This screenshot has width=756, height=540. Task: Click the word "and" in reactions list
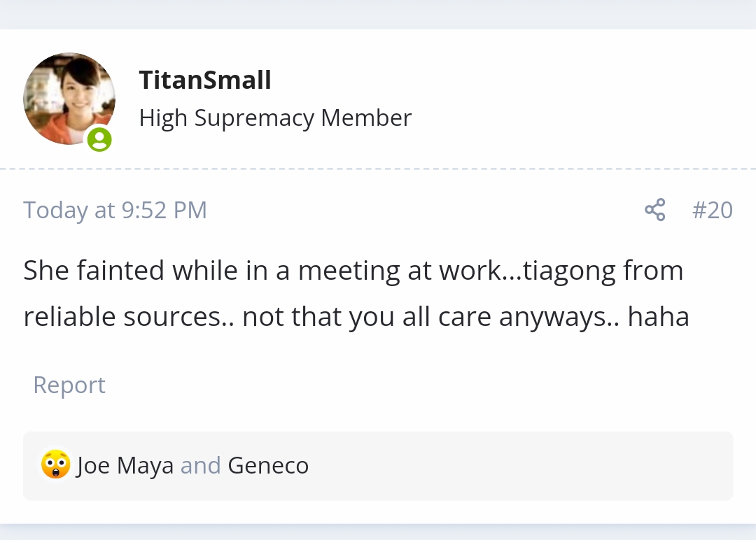(201, 465)
